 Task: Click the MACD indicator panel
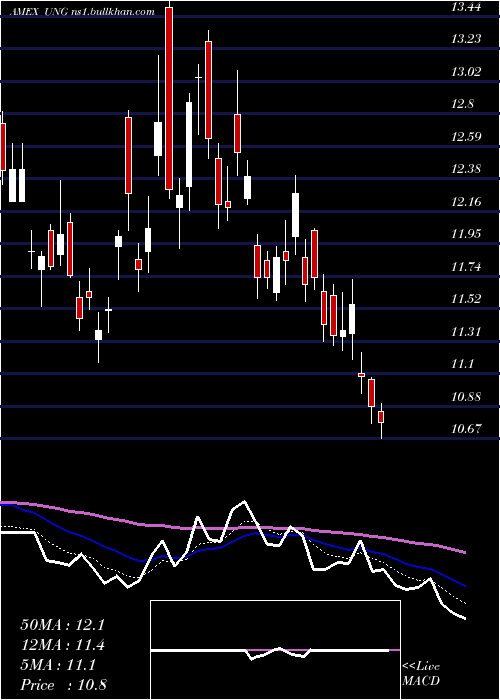(x=275, y=650)
